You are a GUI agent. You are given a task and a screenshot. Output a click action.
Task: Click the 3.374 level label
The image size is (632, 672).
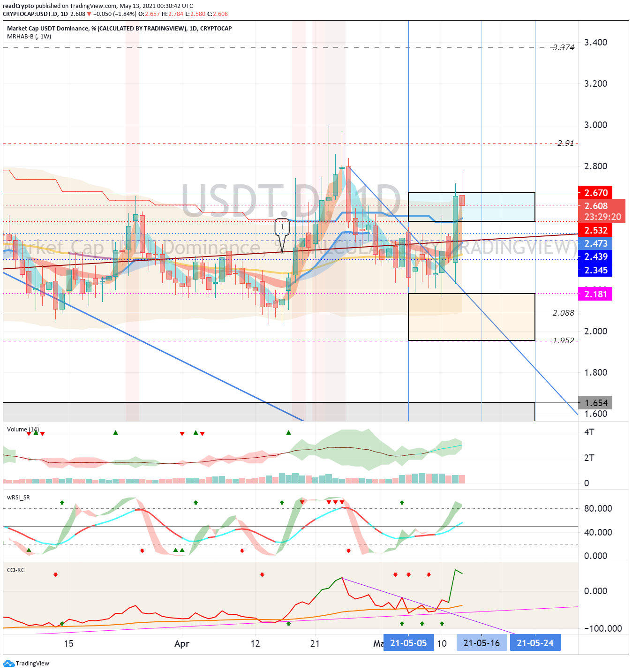(x=563, y=47)
